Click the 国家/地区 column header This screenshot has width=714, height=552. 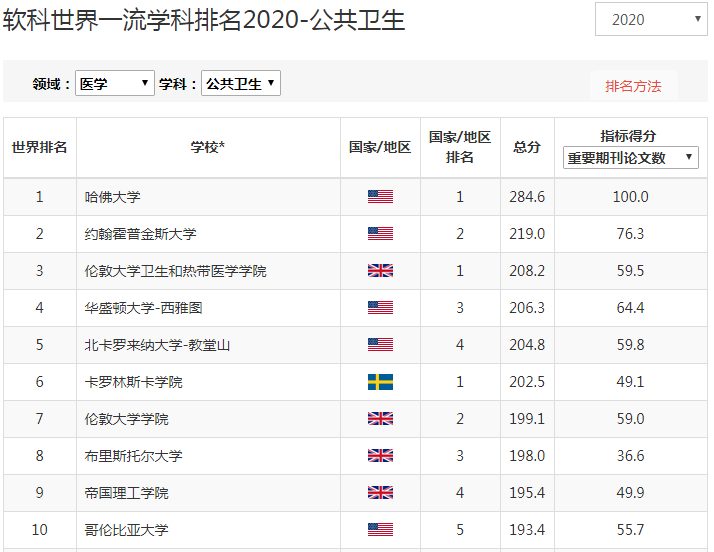(380, 147)
